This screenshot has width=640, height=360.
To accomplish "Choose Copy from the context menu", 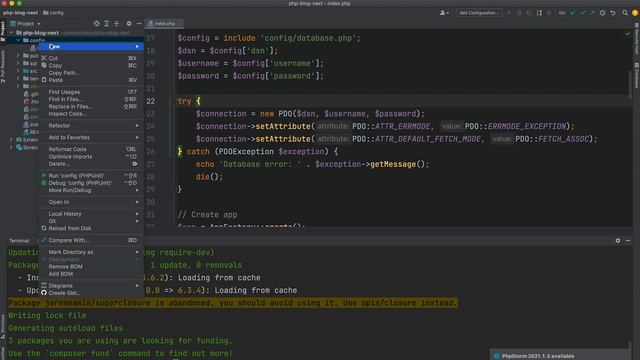I will pos(91,65).
